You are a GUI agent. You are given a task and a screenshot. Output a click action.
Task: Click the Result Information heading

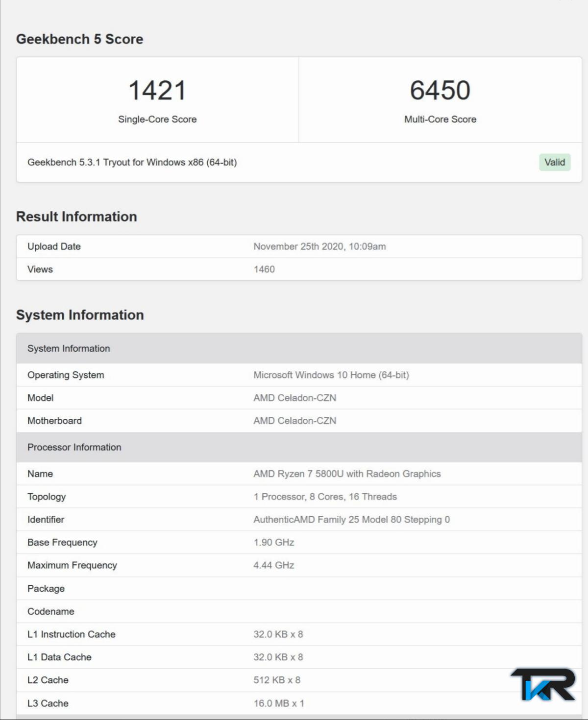tap(76, 216)
